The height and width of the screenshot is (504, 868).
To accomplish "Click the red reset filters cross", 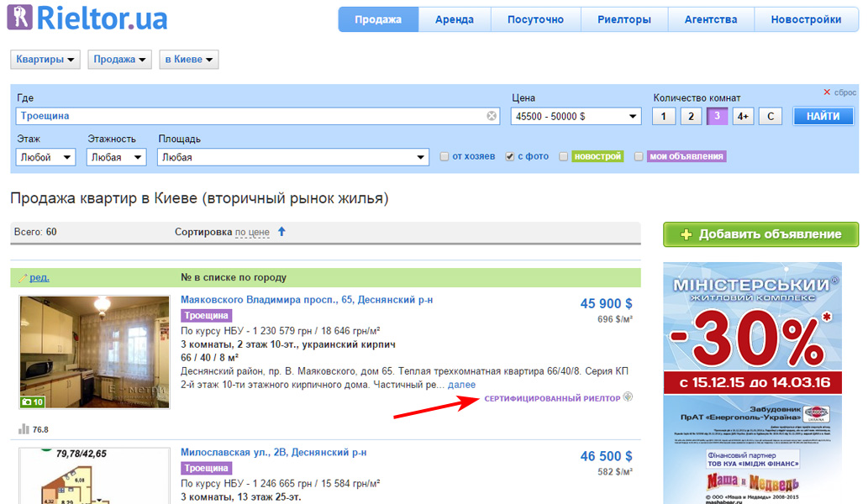I will point(827,92).
